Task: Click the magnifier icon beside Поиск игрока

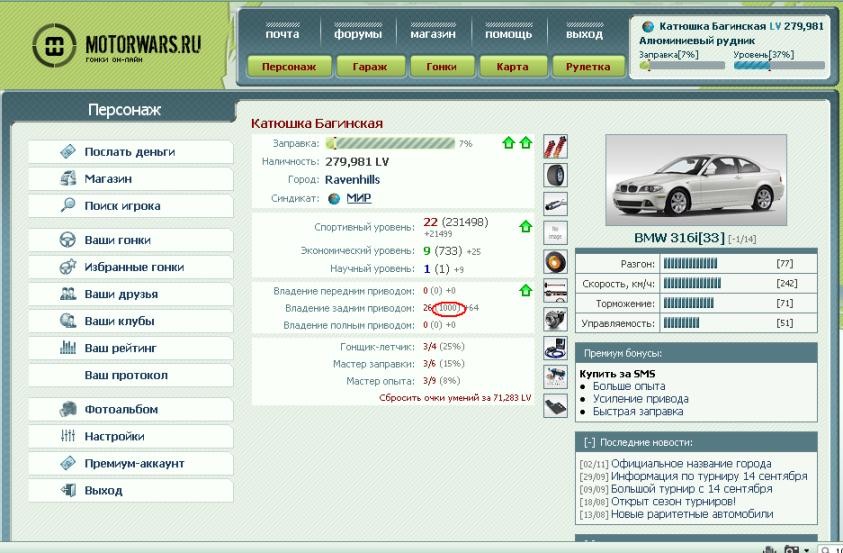Action: (x=68, y=205)
